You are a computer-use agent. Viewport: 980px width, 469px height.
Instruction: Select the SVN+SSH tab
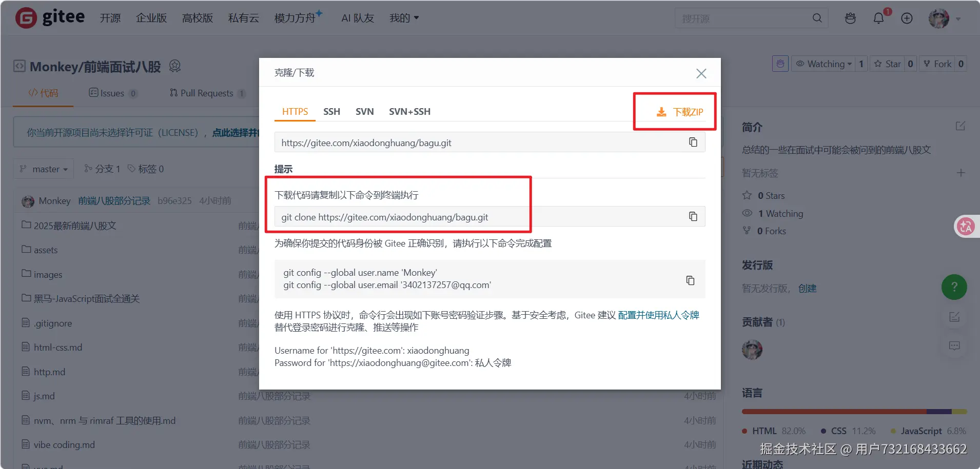[409, 111]
